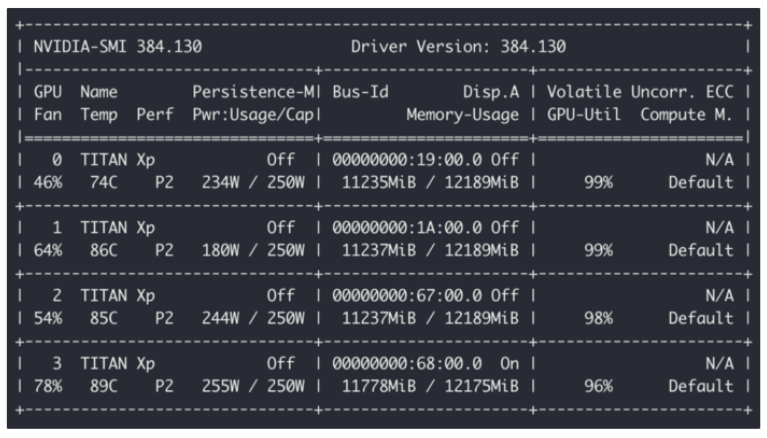Image resolution: width=767 pixels, height=438 pixels.
Task: Click the '180W' power usage value
Action: [221, 251]
